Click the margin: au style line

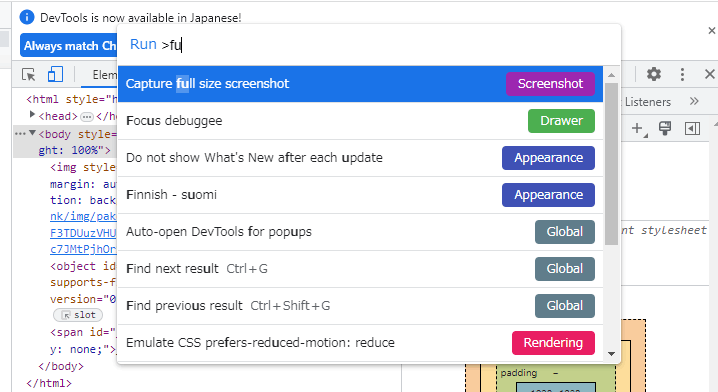click(x=83, y=184)
